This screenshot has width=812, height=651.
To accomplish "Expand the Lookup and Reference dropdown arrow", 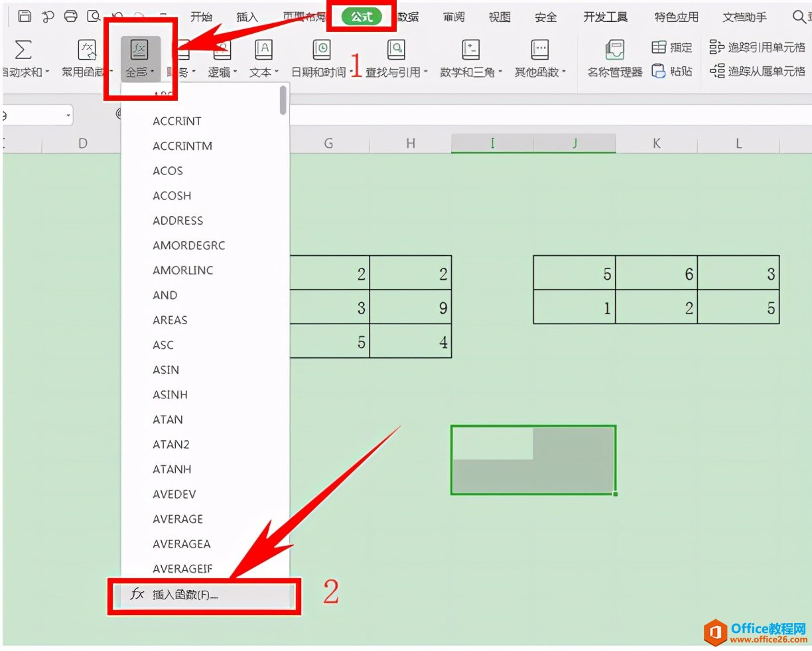I will 425,72.
